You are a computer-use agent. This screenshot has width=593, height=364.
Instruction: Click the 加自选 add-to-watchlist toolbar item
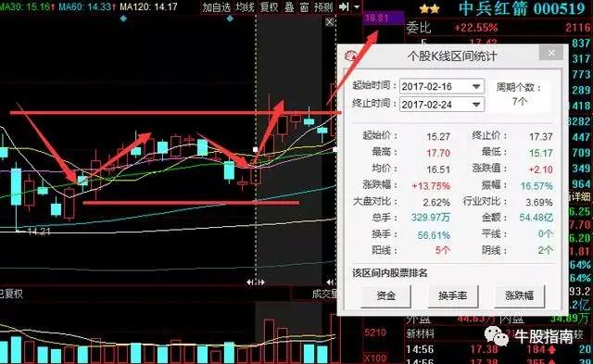pos(216,6)
